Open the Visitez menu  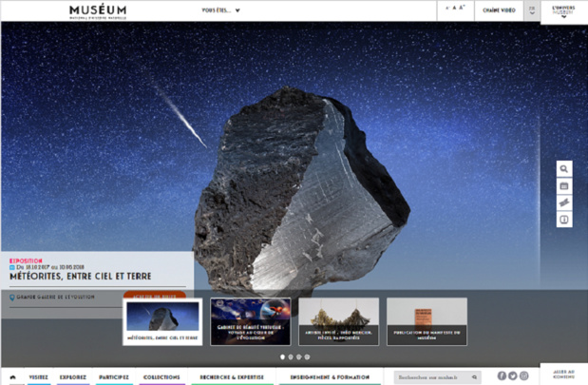(x=38, y=377)
